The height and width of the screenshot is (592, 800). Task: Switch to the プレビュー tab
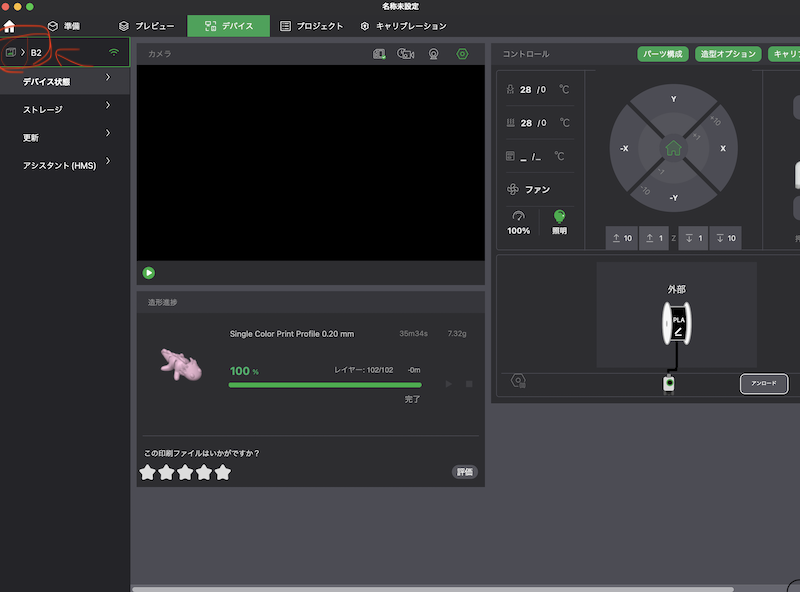(x=146, y=26)
